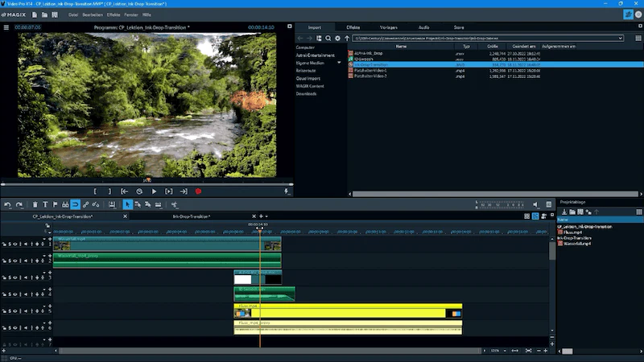Jump to range start in the preview monitor
This screenshot has width=644, height=362.
click(x=124, y=191)
